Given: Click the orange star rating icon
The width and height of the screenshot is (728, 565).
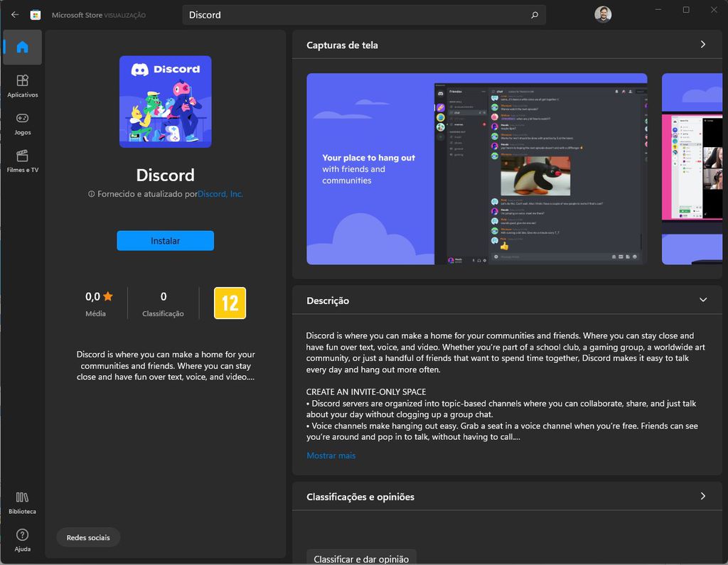Looking at the screenshot, I should 108,296.
